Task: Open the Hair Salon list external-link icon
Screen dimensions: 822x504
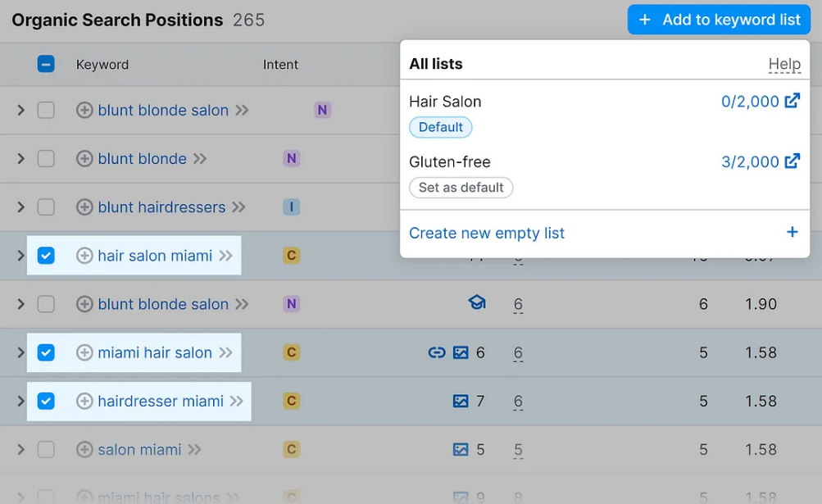Action: coord(792,101)
